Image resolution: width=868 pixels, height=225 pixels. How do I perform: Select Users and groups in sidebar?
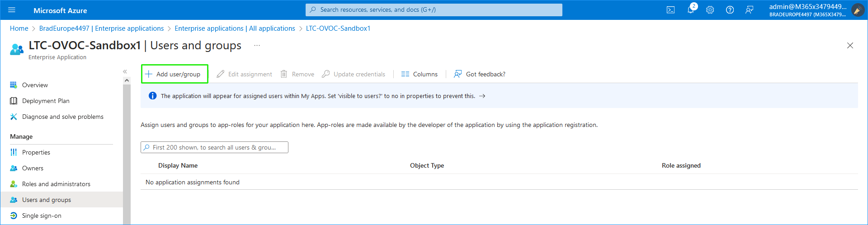pos(61,200)
